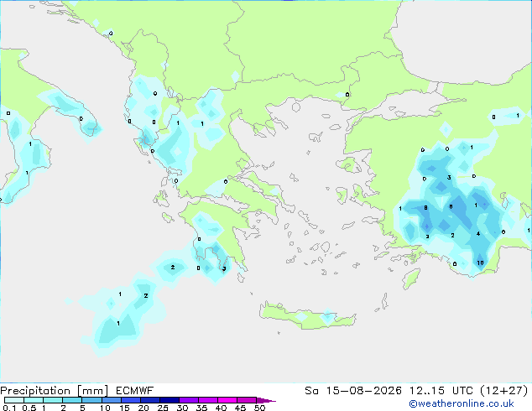Click the 20–25 mm legend swatch
Viewport: 532px width, 411px height.
[149, 400]
